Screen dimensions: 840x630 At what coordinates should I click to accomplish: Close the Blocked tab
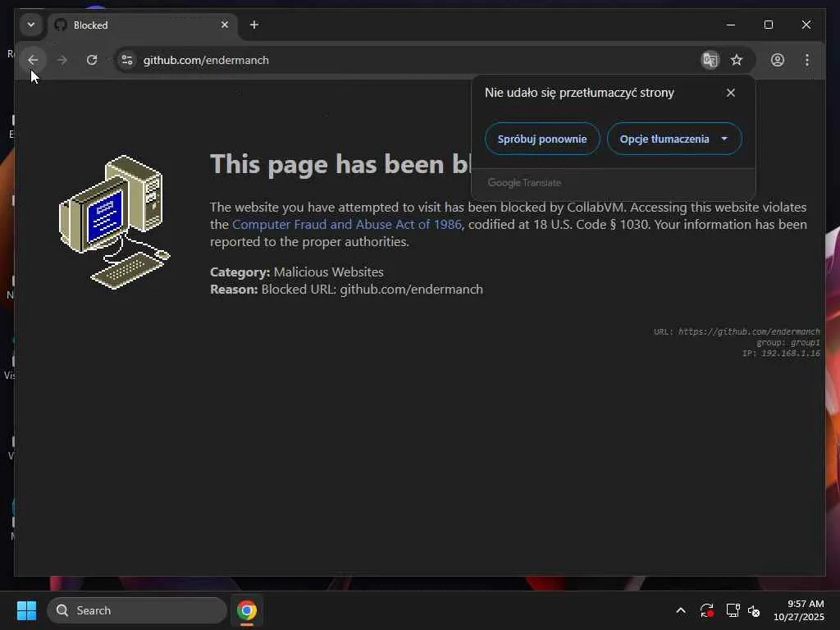[x=225, y=25]
